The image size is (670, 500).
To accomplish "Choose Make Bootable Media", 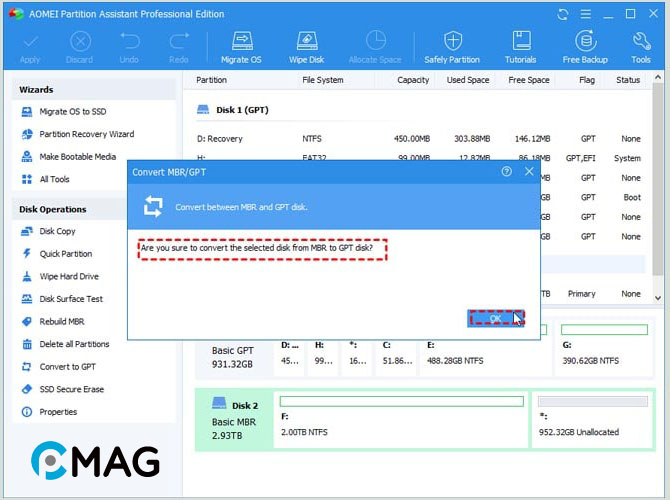I will (77, 157).
